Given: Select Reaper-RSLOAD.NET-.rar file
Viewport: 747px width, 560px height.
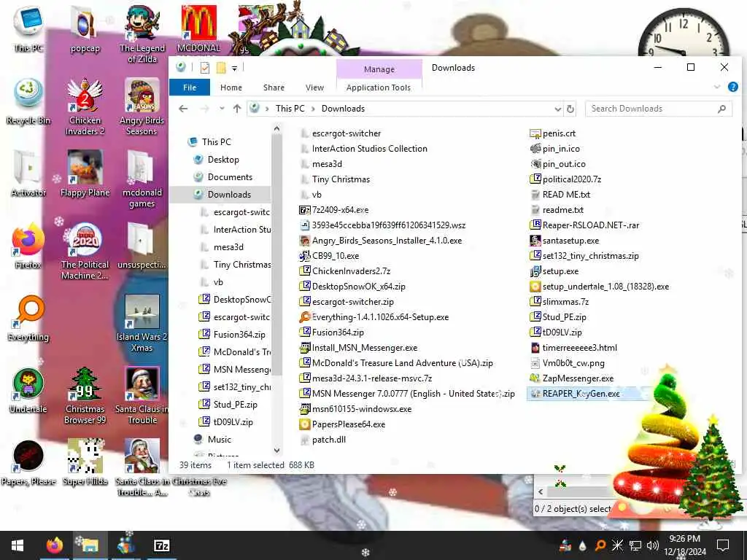Looking at the screenshot, I should [x=591, y=225].
